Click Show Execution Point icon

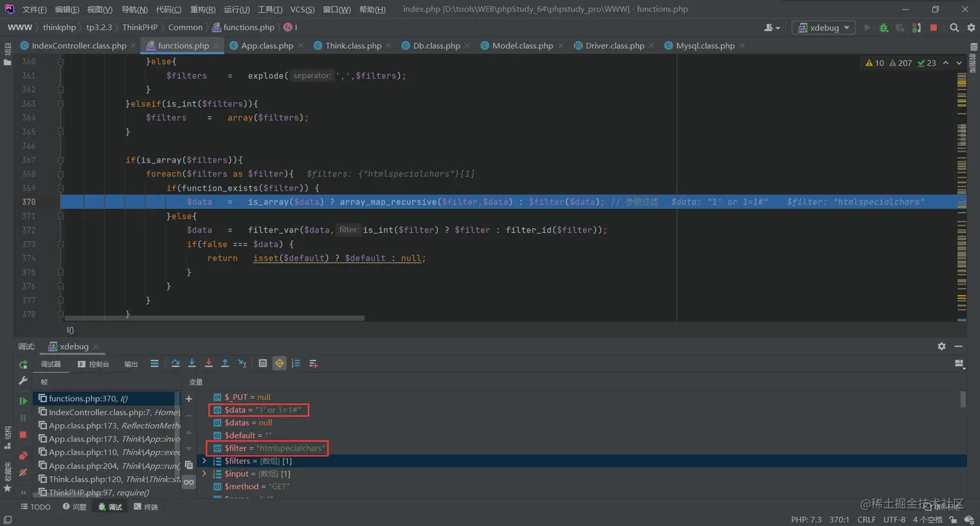(154, 363)
